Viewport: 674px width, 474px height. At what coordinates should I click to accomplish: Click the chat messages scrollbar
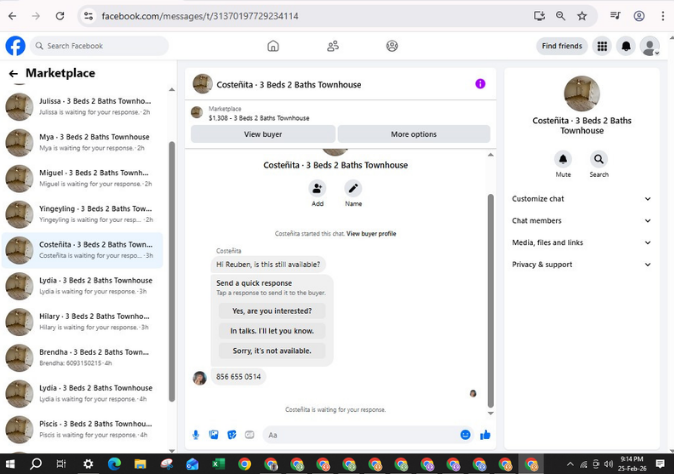[490, 301]
